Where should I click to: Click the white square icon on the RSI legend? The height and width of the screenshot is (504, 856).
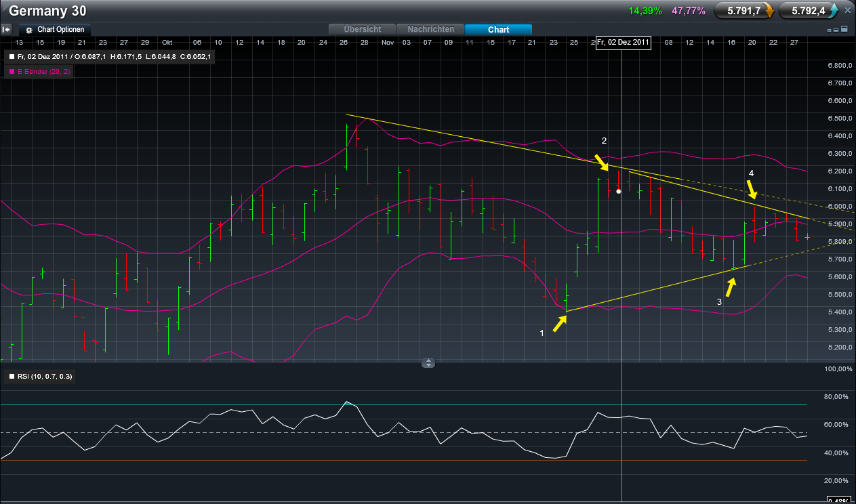[11, 377]
